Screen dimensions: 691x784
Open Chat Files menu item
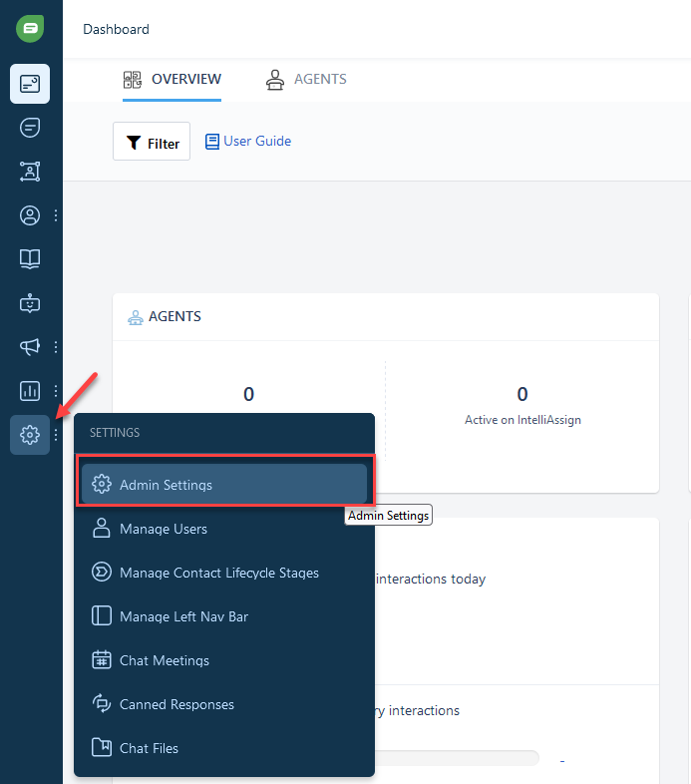point(224,748)
